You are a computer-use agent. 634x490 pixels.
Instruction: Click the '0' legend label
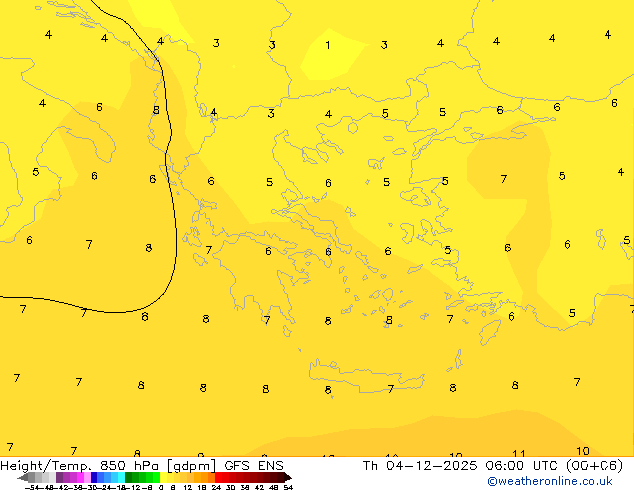(161, 487)
